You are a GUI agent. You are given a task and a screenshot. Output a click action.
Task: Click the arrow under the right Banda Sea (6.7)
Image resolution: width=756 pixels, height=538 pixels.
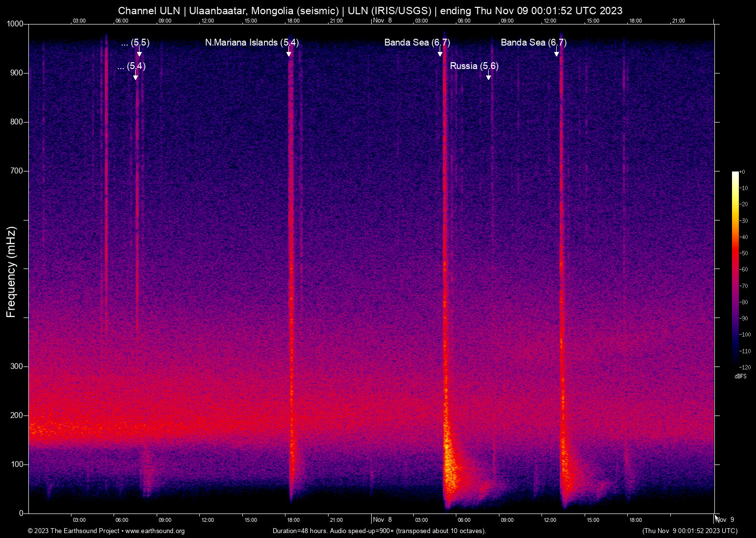click(x=557, y=52)
